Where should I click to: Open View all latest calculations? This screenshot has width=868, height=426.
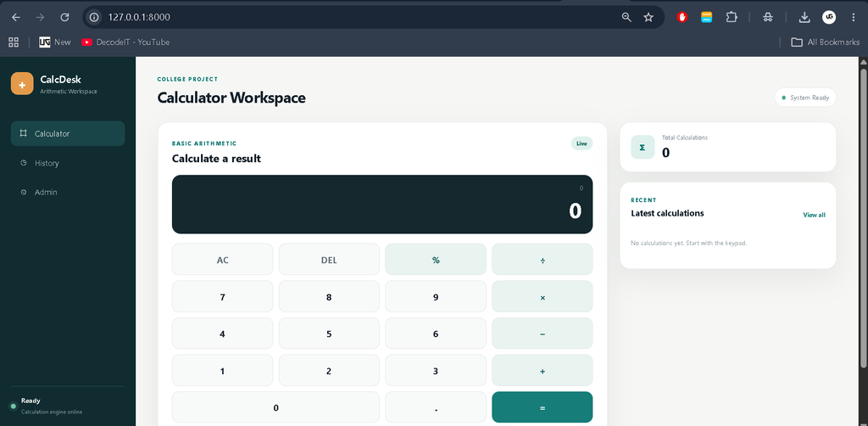pos(814,215)
